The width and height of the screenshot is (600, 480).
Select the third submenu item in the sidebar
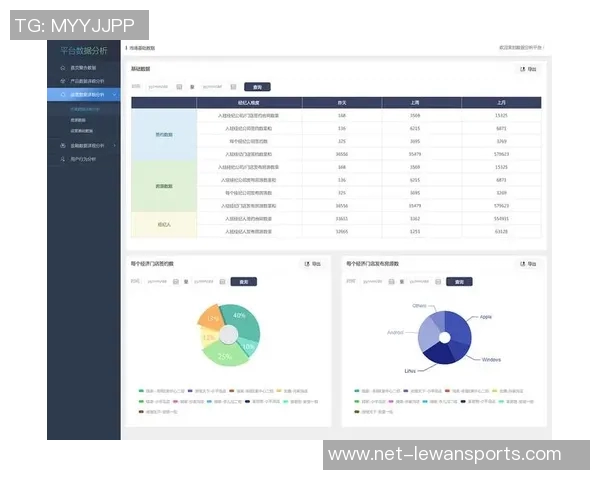pos(82,130)
